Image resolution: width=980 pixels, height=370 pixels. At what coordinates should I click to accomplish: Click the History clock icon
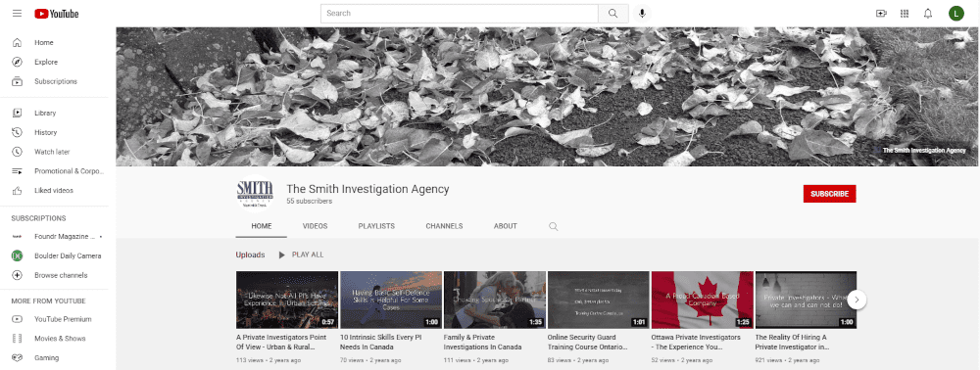17,132
